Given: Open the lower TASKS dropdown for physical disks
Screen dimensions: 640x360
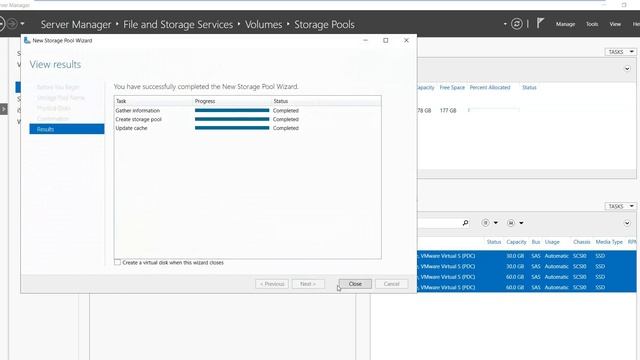Looking at the screenshot, I should click(x=620, y=206).
